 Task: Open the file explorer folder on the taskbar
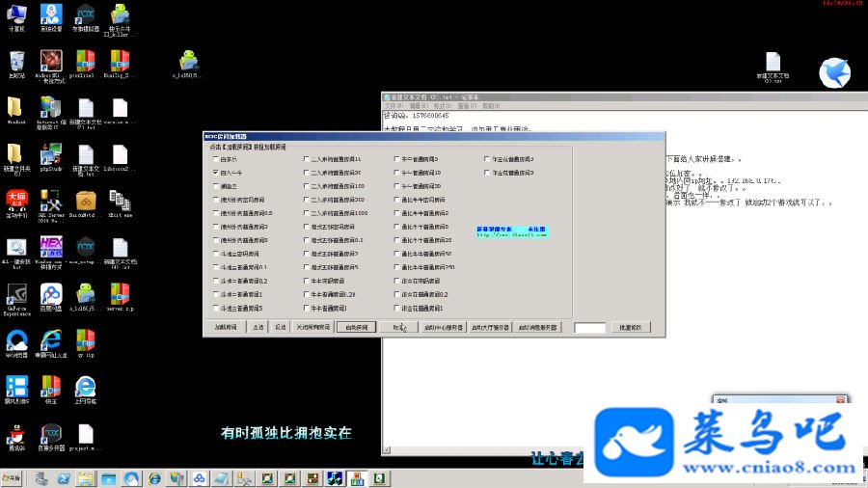coord(86,478)
